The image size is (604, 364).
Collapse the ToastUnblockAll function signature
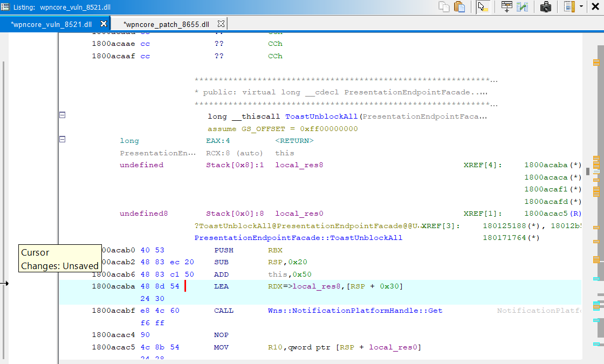pyautogui.click(x=63, y=115)
